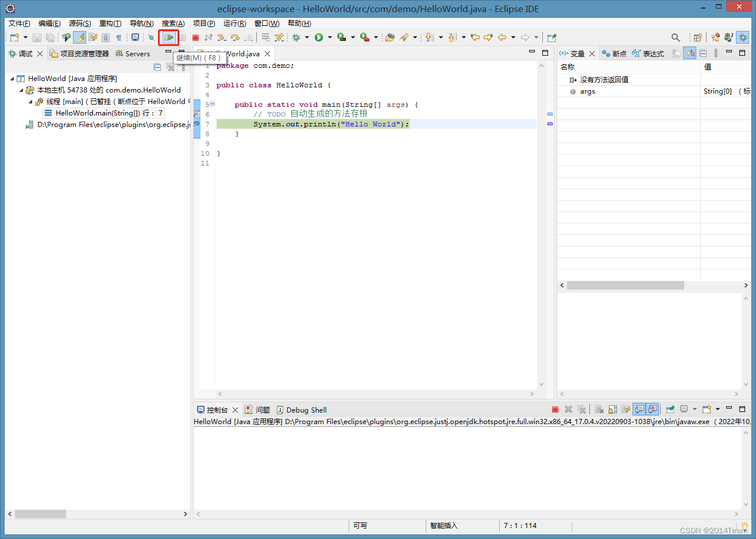Click the Clear Console icon
The width and height of the screenshot is (756, 539).
[599, 410]
